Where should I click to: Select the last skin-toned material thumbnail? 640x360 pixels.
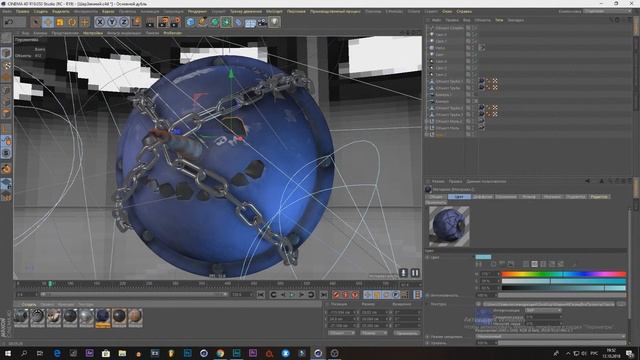135,317
